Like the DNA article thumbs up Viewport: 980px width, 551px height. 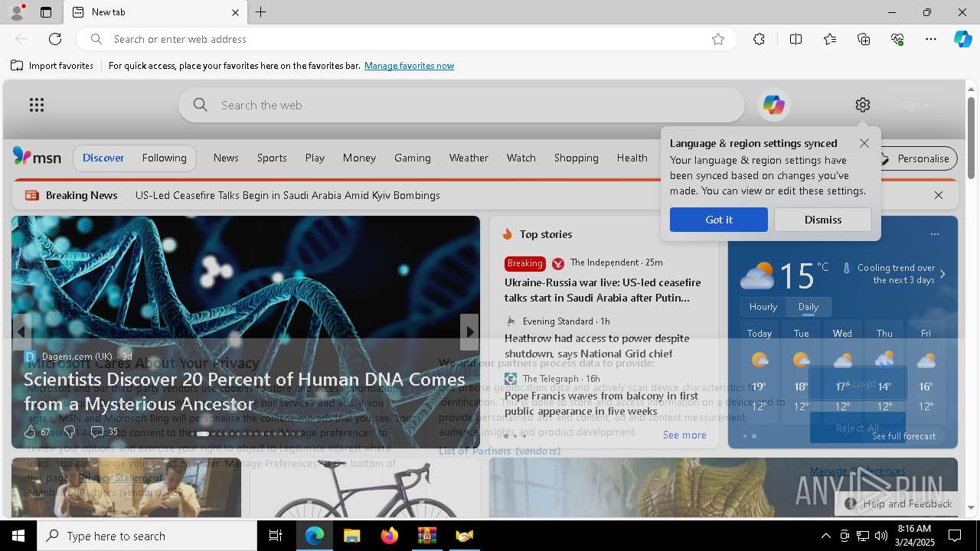click(x=31, y=432)
